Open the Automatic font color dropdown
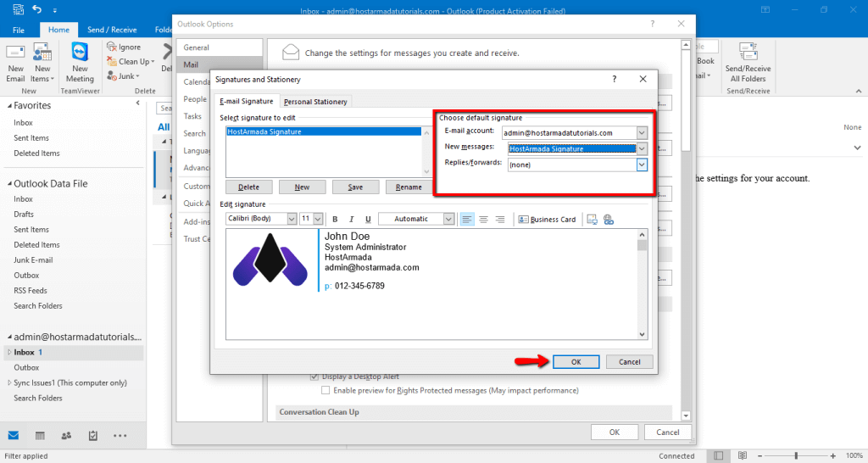Image resolution: width=868 pixels, height=463 pixels. coord(449,219)
